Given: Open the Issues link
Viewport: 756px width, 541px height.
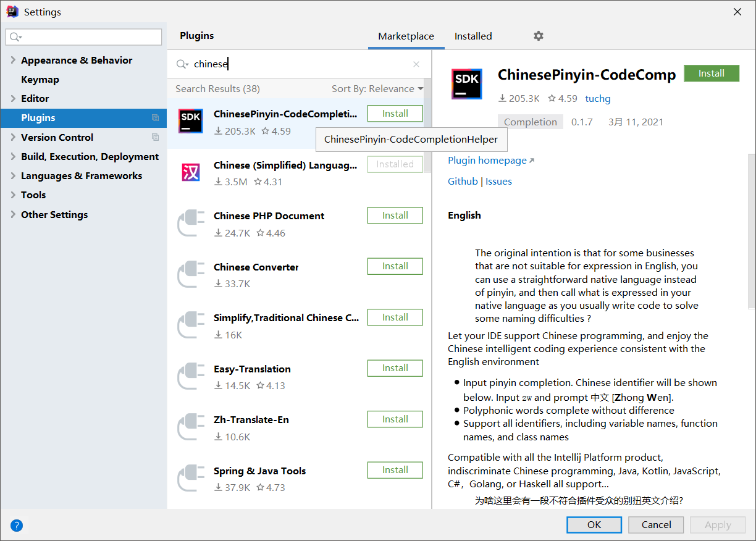Looking at the screenshot, I should click(x=498, y=182).
